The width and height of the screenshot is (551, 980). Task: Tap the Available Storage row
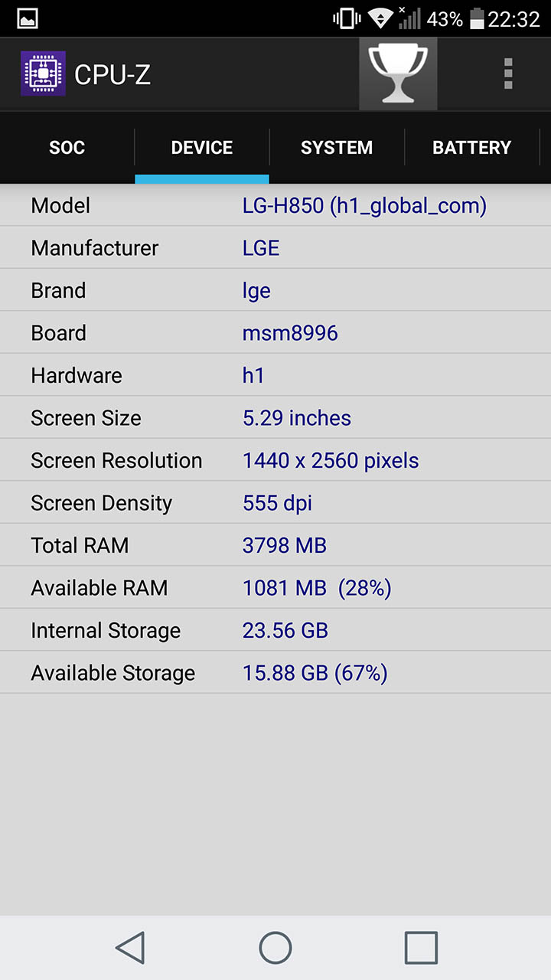click(x=275, y=673)
